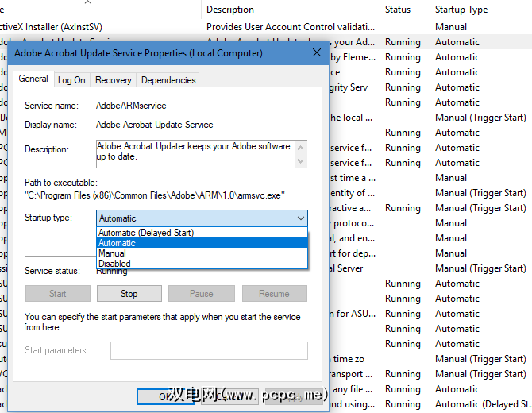The height and width of the screenshot is (413, 532).
Task: Click the 'grity Serv' description cell
Action: (349, 87)
